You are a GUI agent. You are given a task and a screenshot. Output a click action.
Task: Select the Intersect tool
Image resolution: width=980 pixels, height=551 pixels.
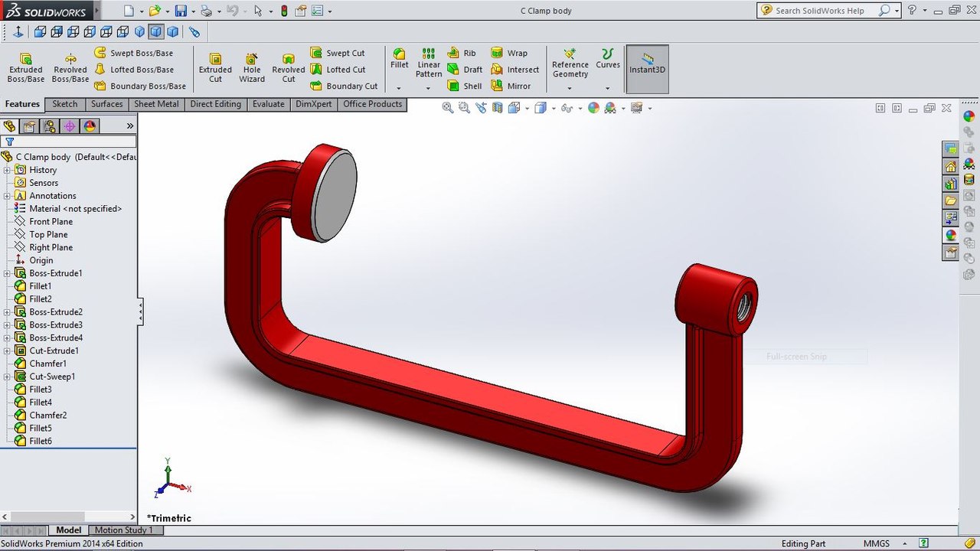pos(515,70)
